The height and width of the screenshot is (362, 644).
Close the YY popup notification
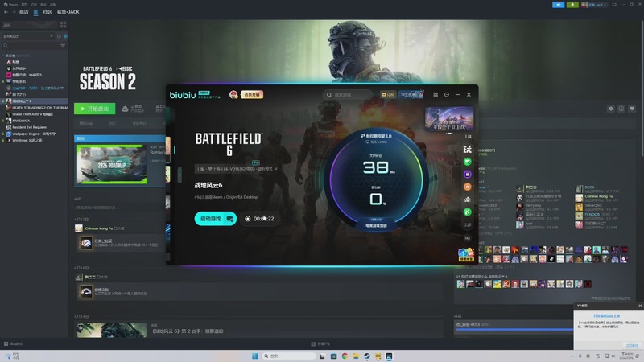click(640, 306)
